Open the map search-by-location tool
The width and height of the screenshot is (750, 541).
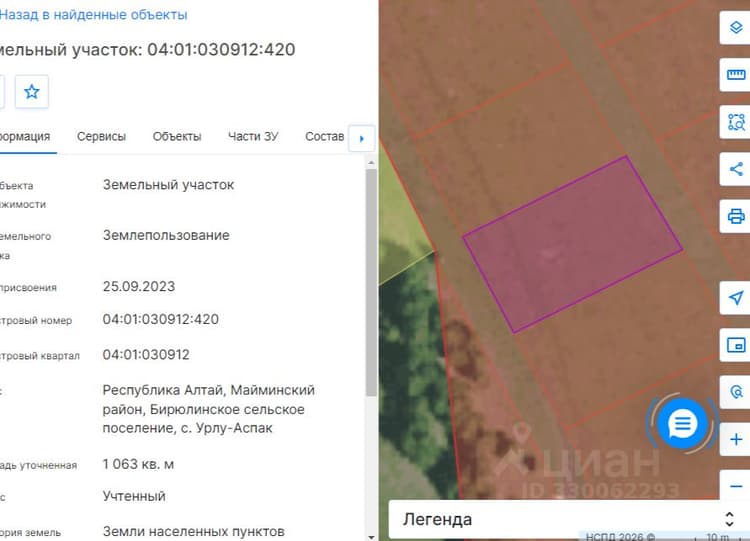tap(736, 392)
